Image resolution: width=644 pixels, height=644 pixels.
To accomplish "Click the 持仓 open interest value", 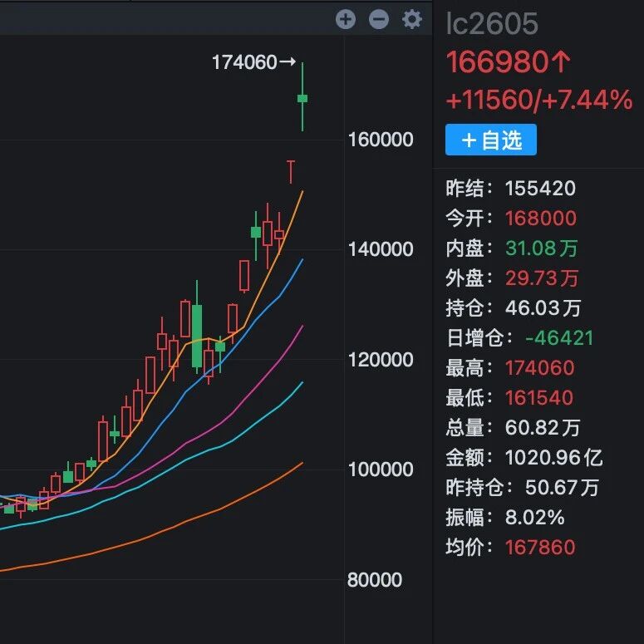I will tap(543, 308).
